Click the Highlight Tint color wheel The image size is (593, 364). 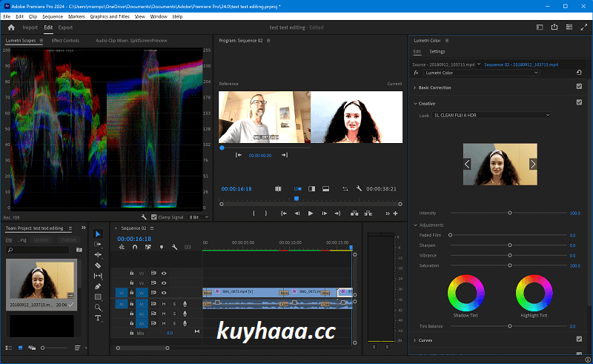coord(534,293)
